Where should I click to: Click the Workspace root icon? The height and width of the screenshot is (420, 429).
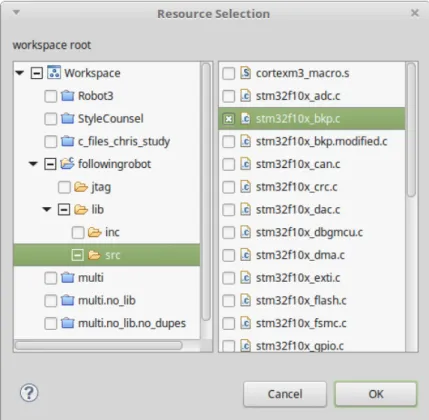tap(54, 73)
